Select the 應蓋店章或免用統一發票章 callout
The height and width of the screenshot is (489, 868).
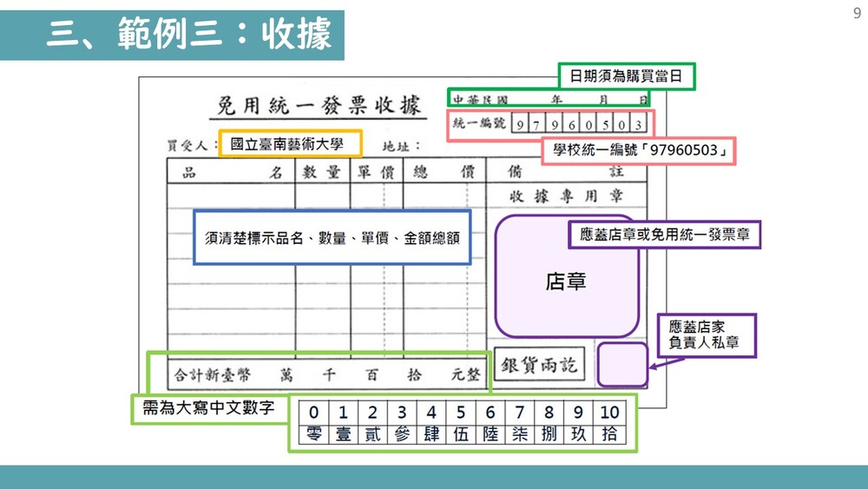pos(664,235)
